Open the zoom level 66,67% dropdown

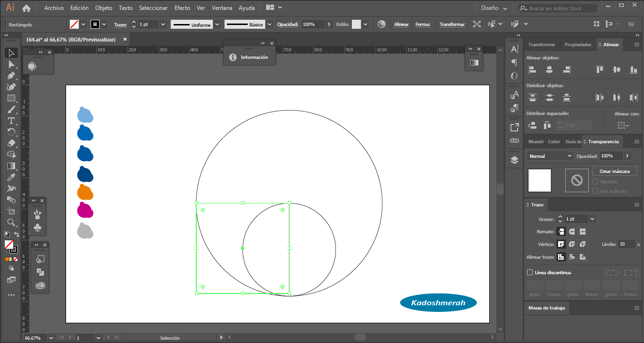point(50,338)
